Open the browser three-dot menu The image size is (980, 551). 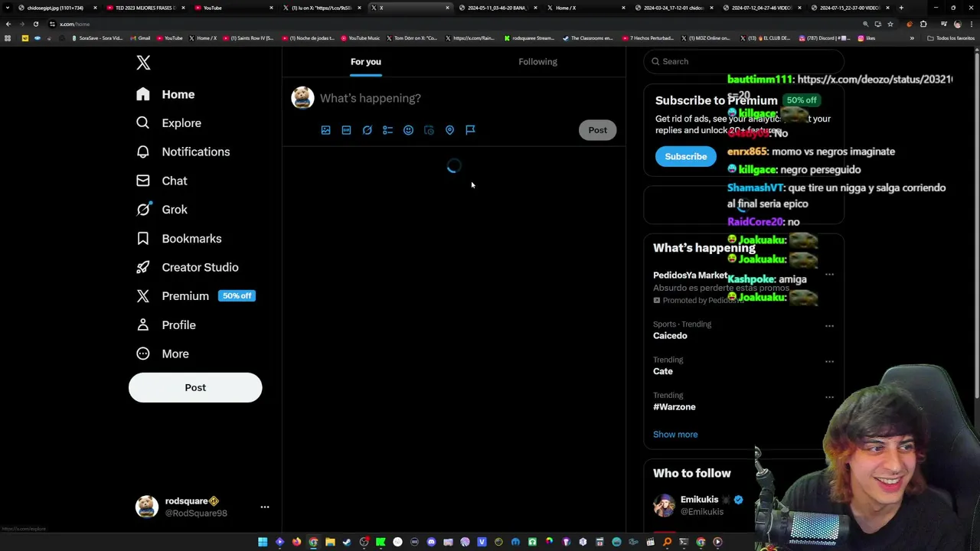[972, 24]
